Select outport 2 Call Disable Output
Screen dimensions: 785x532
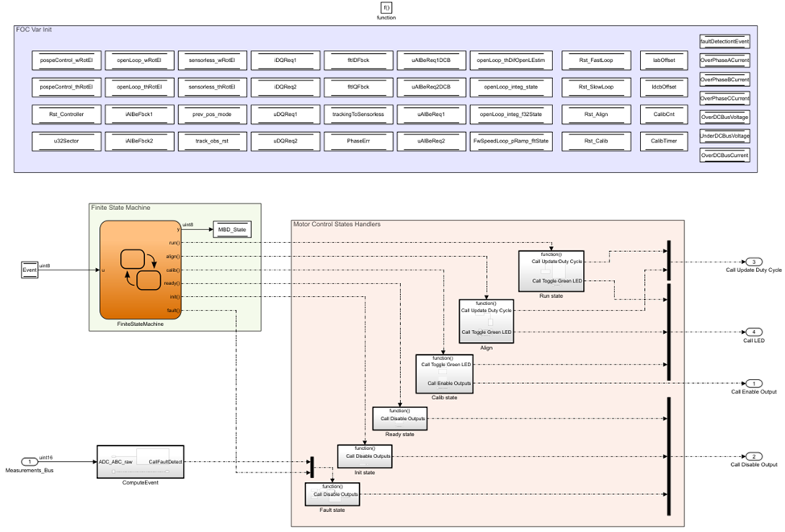pyautogui.click(x=754, y=456)
